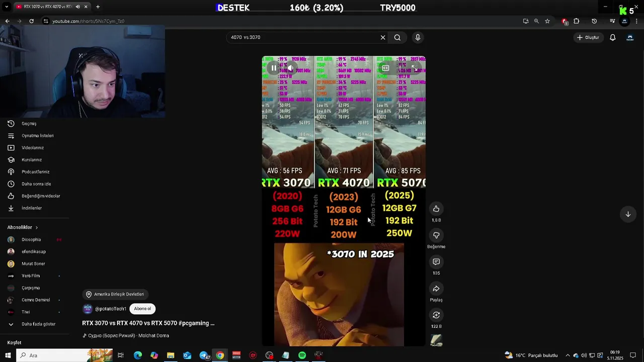
Task: Open the tab search dropdown arrow
Action: pos(7,7)
